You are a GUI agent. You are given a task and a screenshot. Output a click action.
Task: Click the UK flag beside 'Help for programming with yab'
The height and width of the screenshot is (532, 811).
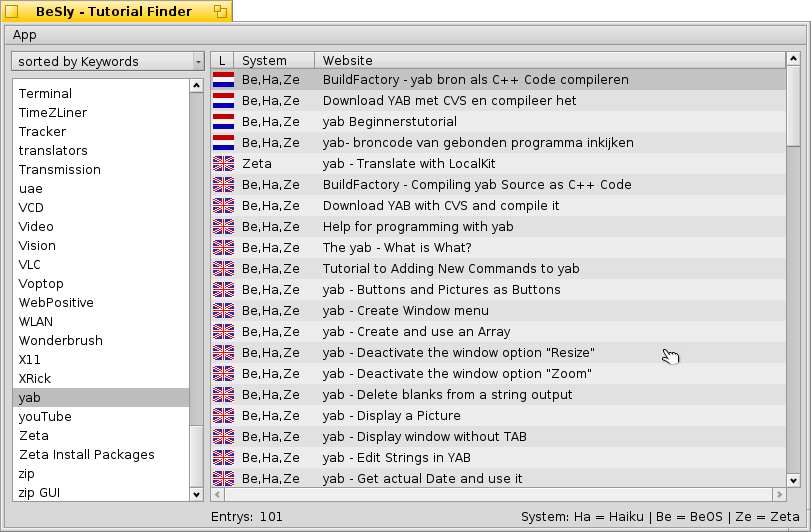(x=223, y=226)
